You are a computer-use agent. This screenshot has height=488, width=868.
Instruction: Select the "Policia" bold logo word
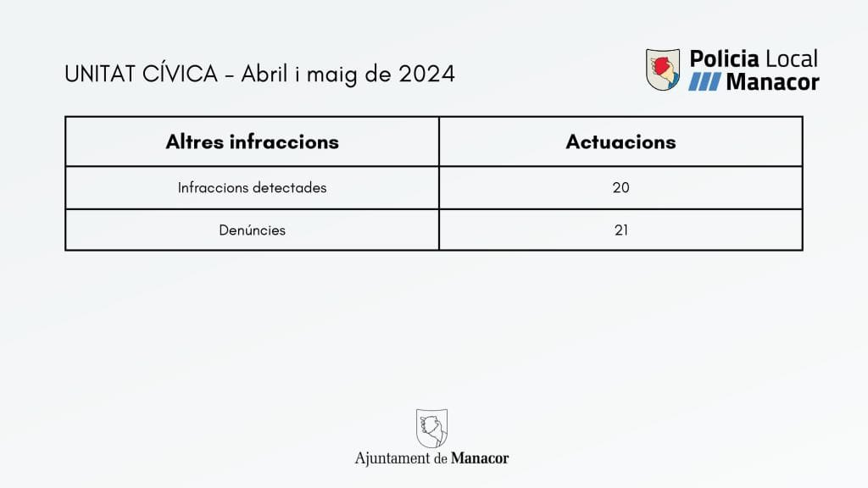(725, 58)
